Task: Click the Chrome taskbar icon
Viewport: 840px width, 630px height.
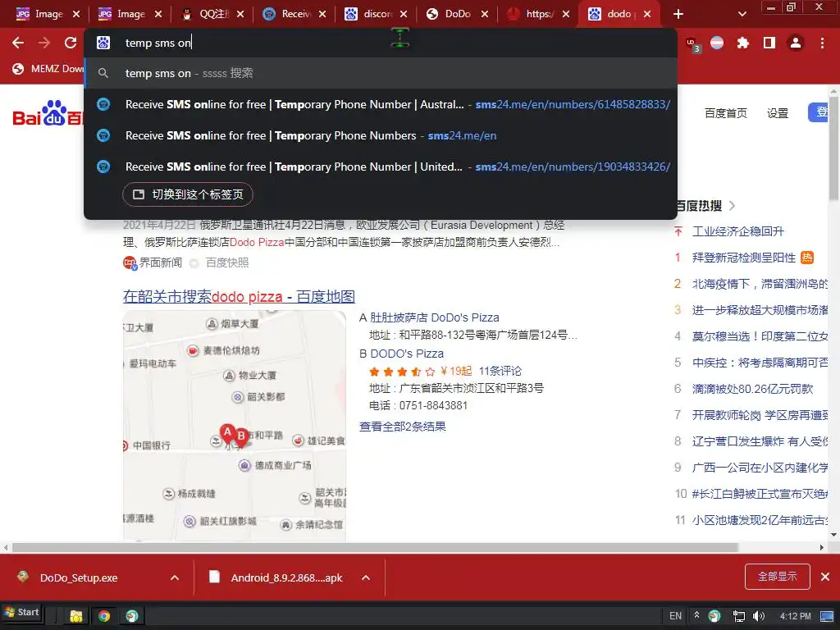Action: click(x=104, y=616)
